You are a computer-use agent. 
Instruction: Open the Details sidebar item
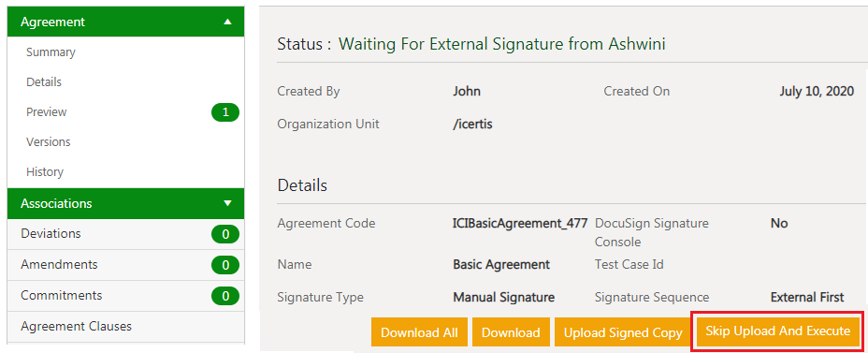[x=44, y=82]
